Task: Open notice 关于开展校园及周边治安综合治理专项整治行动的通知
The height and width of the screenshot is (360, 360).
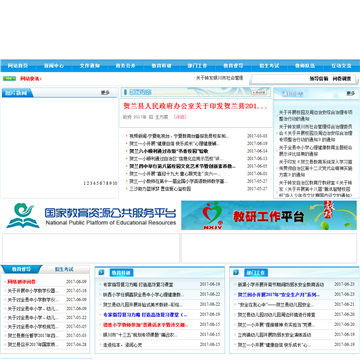Action: [315, 115]
